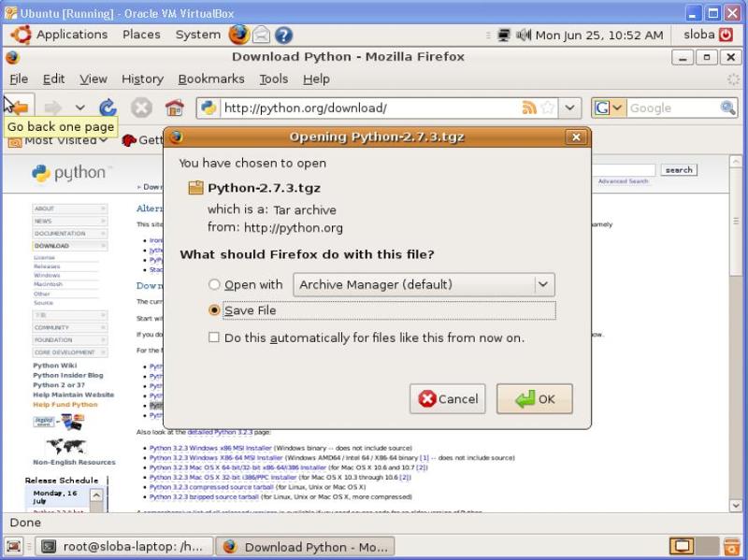The image size is (748, 560).
Task: Click the Ubuntu logo in Applications menu
Action: [x=22, y=35]
